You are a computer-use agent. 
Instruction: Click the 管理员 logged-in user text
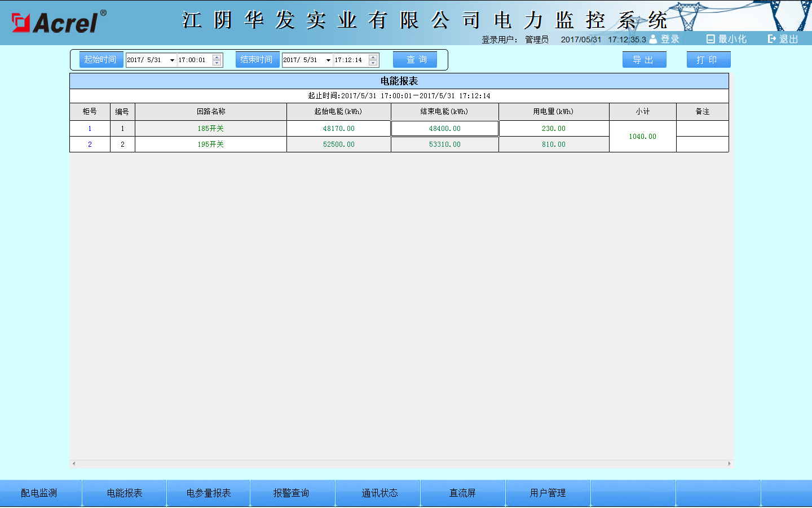pos(537,40)
